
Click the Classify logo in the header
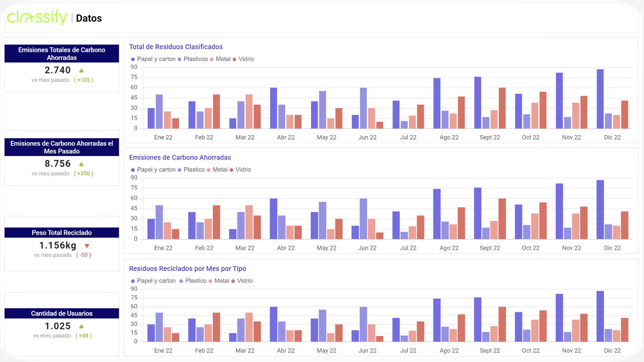click(x=37, y=18)
